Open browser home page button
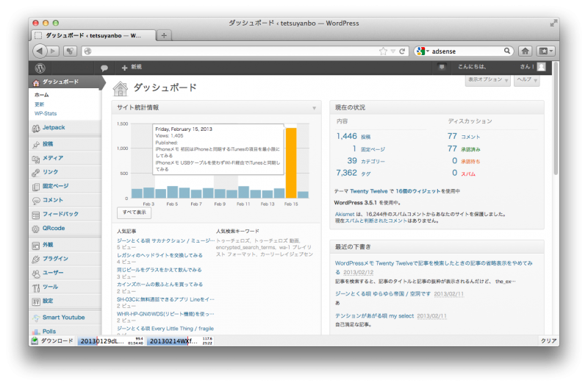This screenshot has height=386, width=588. point(526,51)
